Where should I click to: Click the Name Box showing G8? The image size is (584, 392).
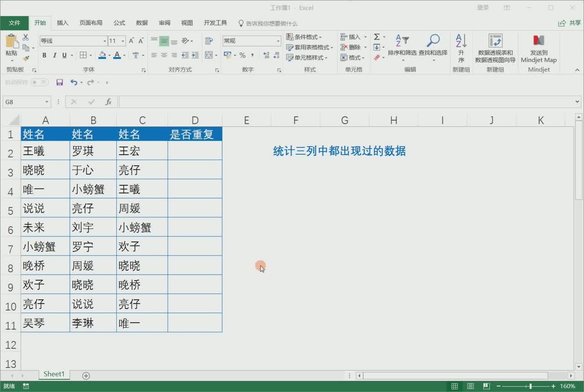click(x=26, y=102)
